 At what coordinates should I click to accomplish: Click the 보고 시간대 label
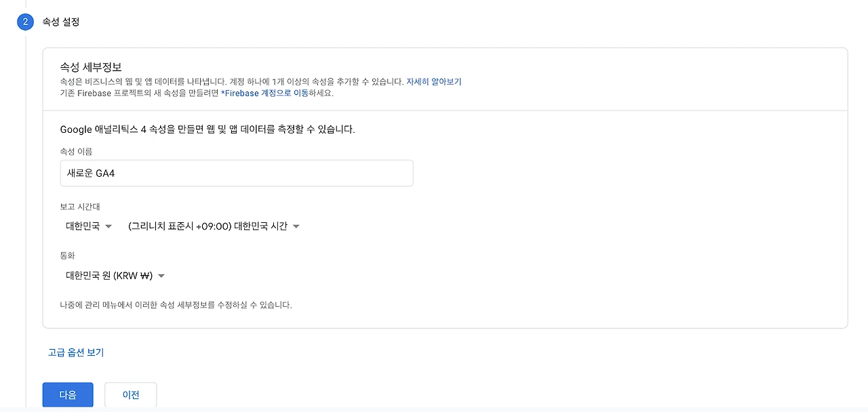[80, 206]
